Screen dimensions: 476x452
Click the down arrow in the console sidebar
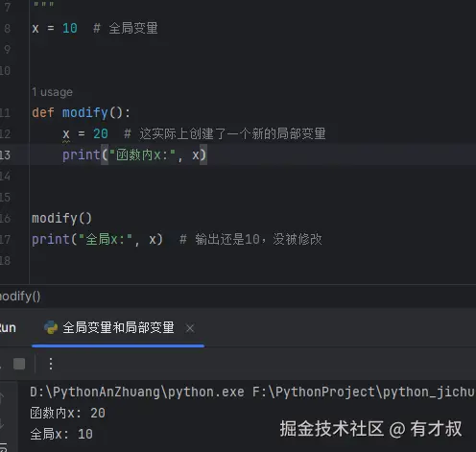point(2,424)
